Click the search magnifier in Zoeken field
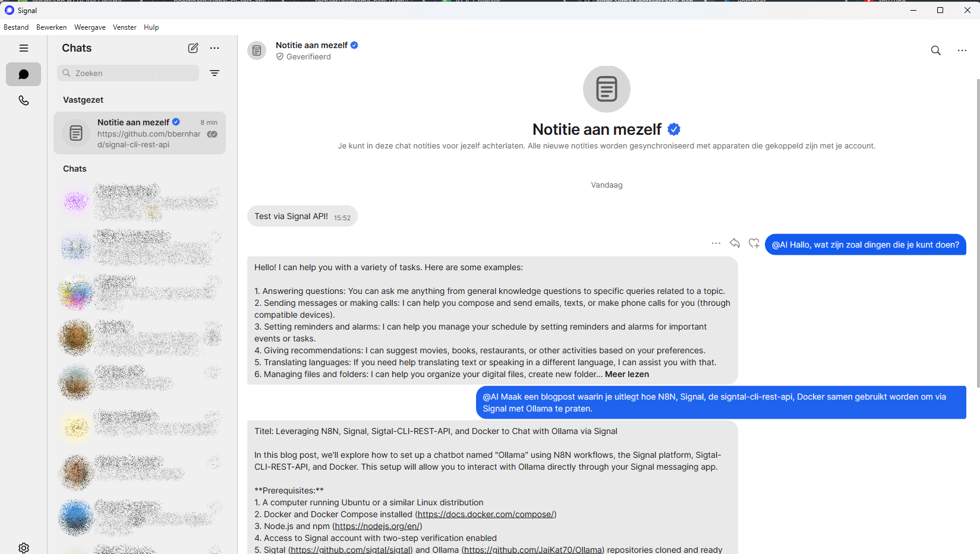The width and height of the screenshot is (980, 554). pos(67,73)
